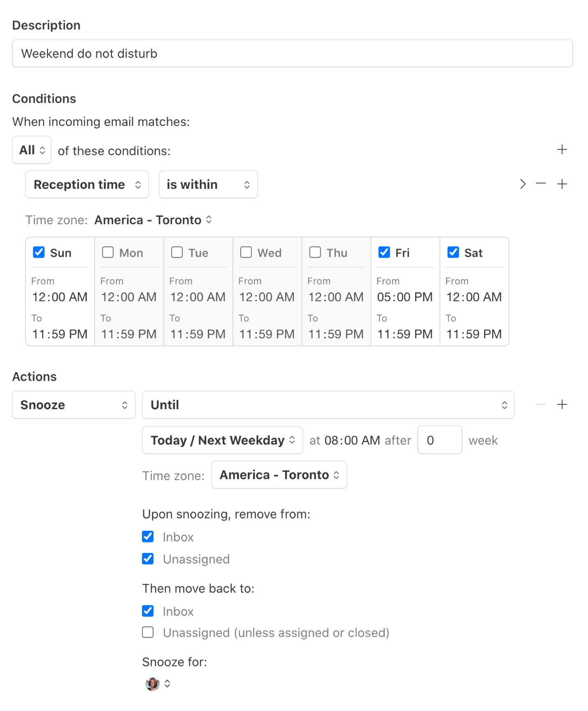Viewport: 588px width, 711px height.
Task: Open the Today / Next Weekday dropdown
Action: (x=222, y=440)
